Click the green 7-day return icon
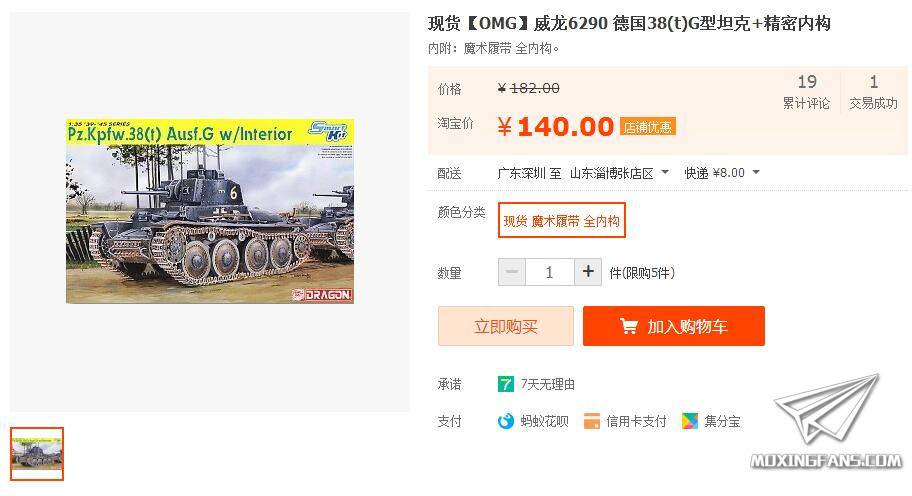912x496 pixels. coord(505,384)
